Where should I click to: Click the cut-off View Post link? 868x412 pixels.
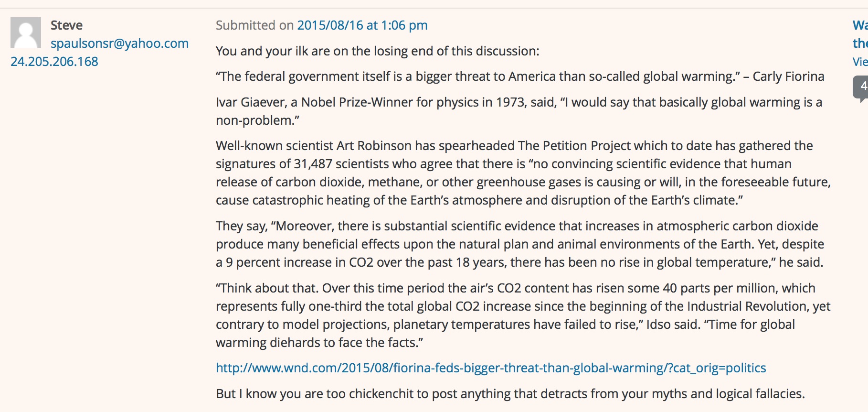pos(860,62)
